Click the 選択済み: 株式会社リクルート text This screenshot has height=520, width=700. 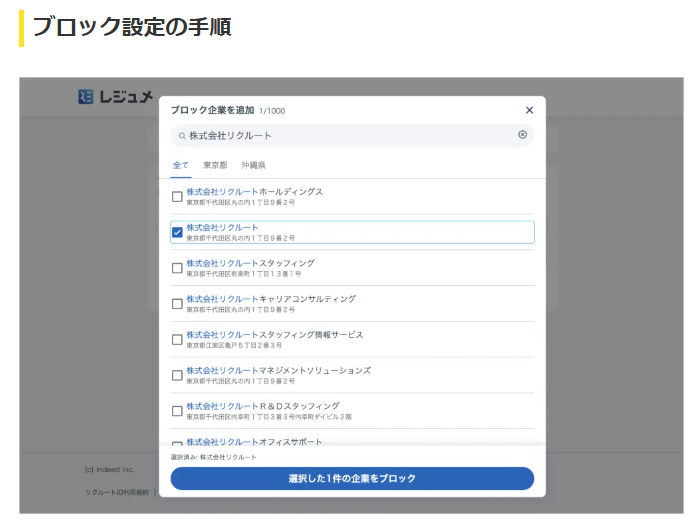coord(213,457)
